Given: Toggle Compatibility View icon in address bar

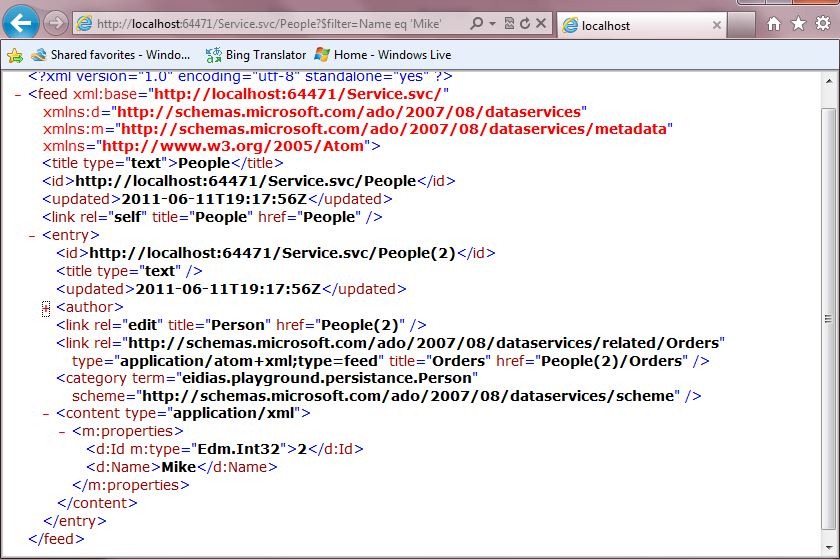Looking at the screenshot, I should tap(509, 23).
